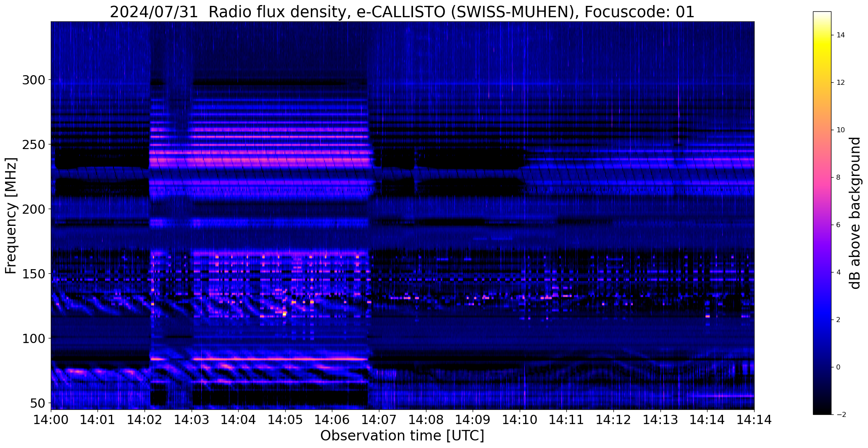Viewport: 868px width, 448px height.
Task: Click the colorbar tick label 0
Action: click(x=839, y=367)
